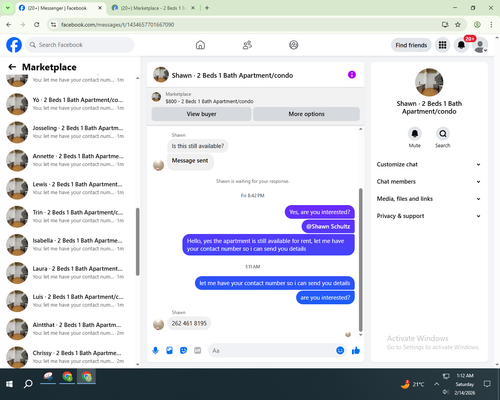The height and width of the screenshot is (400, 500).
Task: Open the Chrome tab search dropdown
Action: pos(8,8)
